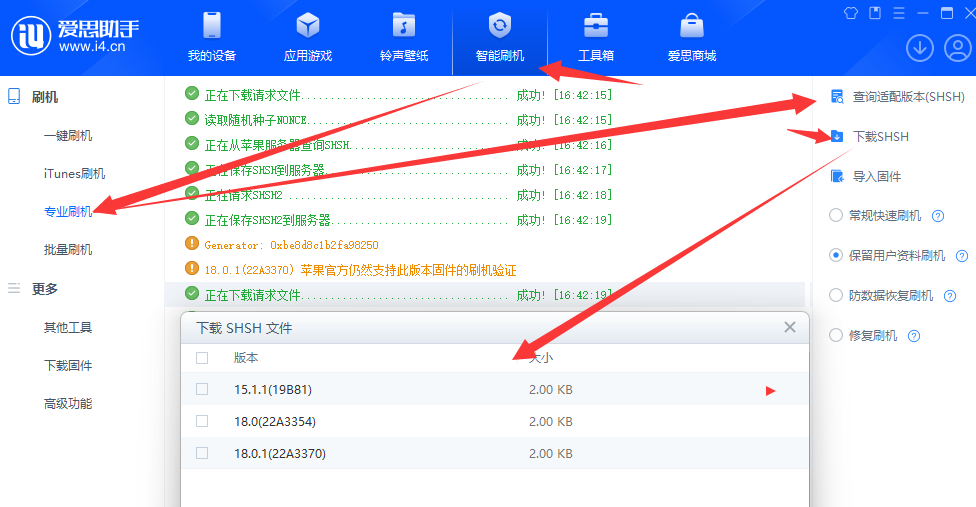
Task: Click help icon beside 常规快速刷机
Action: 938,216
